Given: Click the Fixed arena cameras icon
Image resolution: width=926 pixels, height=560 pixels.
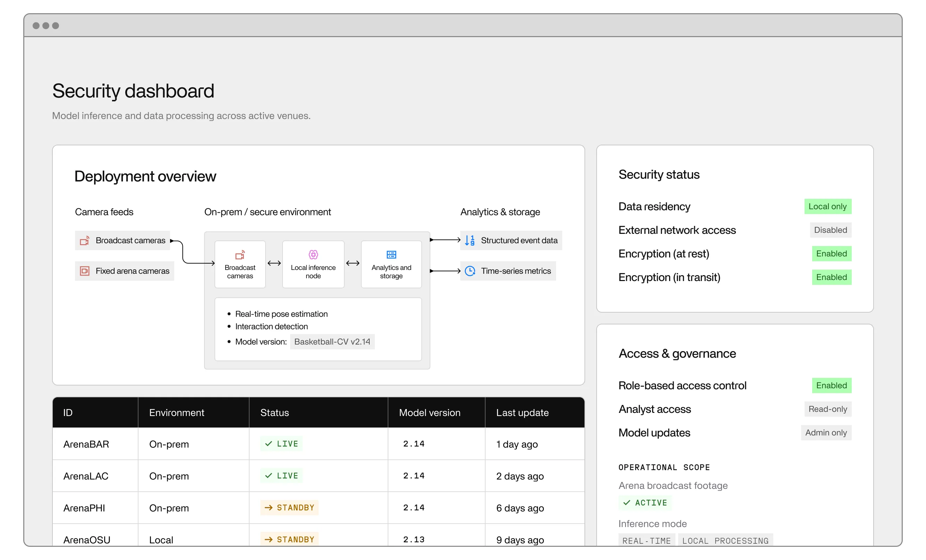Looking at the screenshot, I should coord(84,271).
